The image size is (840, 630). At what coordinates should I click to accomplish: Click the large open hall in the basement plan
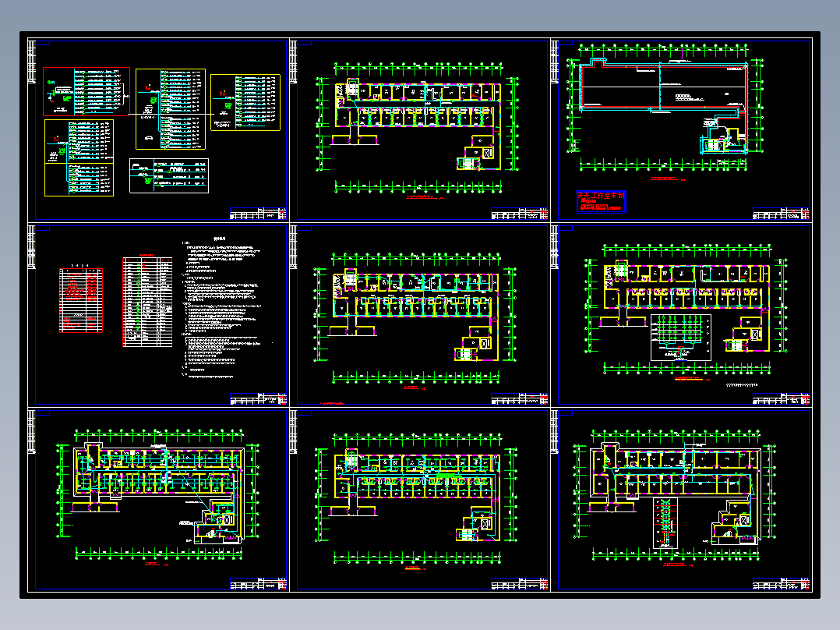(663, 86)
